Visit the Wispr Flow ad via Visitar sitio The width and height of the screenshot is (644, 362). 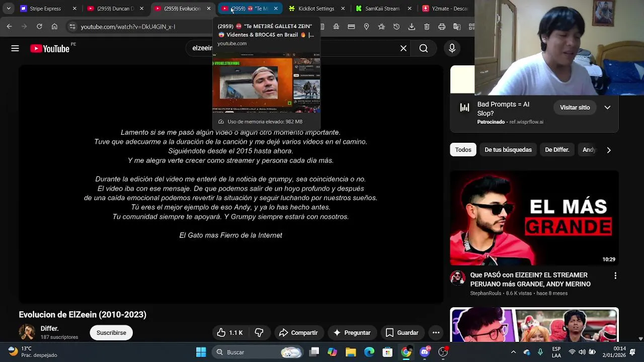tap(575, 108)
